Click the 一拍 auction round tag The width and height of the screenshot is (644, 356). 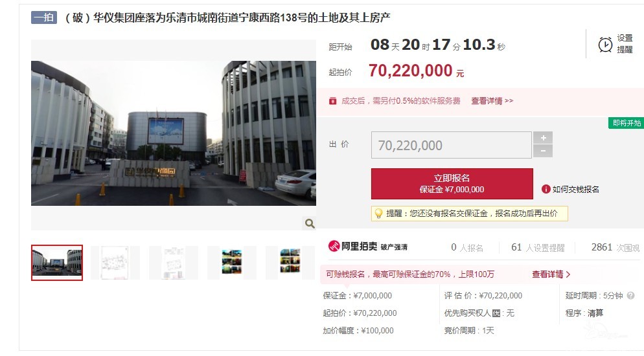click(x=44, y=17)
